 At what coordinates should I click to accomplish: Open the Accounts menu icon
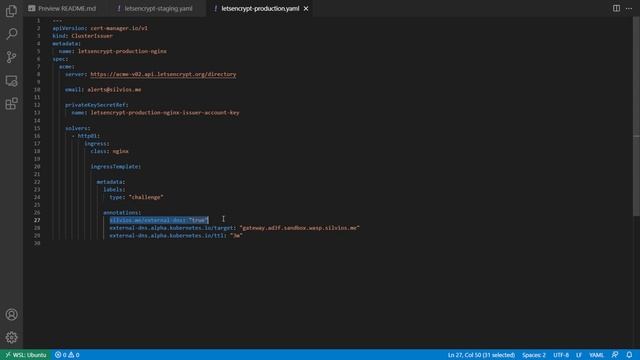11,314
